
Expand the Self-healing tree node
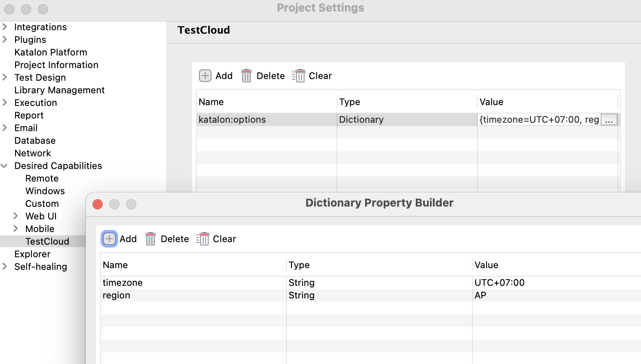click(x=5, y=266)
